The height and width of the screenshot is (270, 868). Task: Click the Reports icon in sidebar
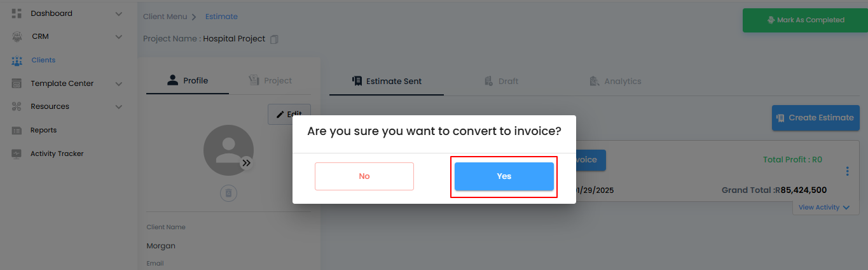17,131
